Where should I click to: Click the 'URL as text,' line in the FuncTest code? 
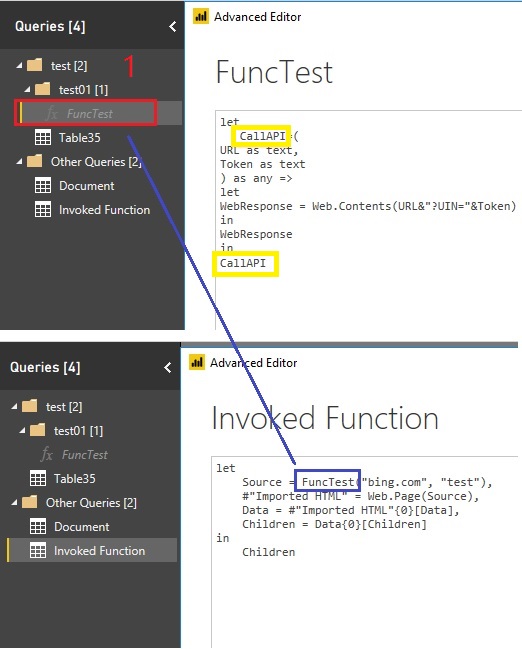[259, 150]
